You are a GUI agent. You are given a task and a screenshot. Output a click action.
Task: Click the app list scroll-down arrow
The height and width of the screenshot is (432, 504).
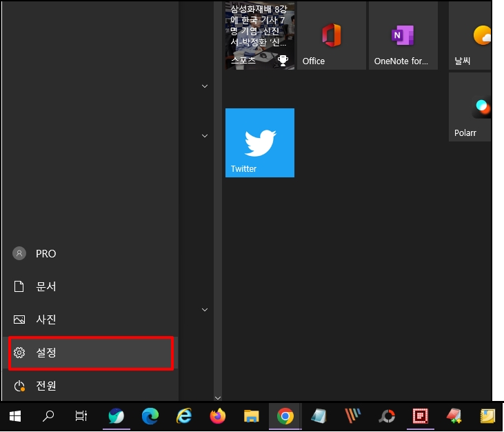click(218, 398)
